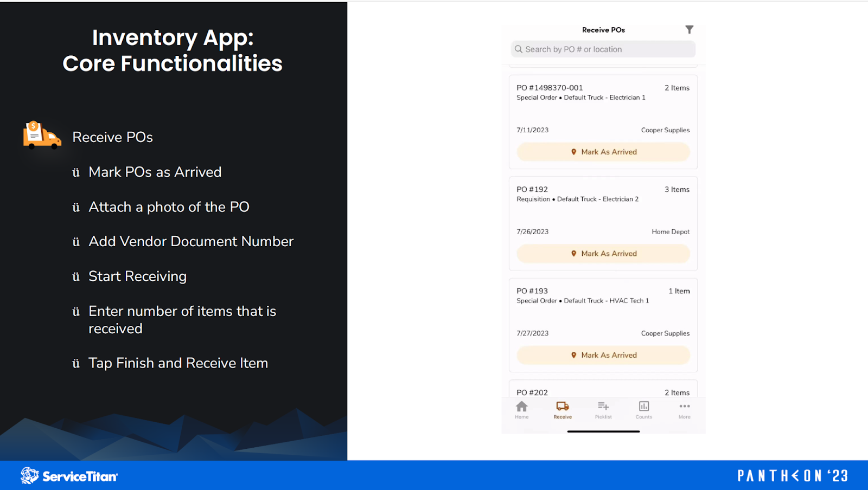Select the date 7/11/2023
Image resolution: width=868 pixels, height=490 pixels.
click(x=532, y=130)
